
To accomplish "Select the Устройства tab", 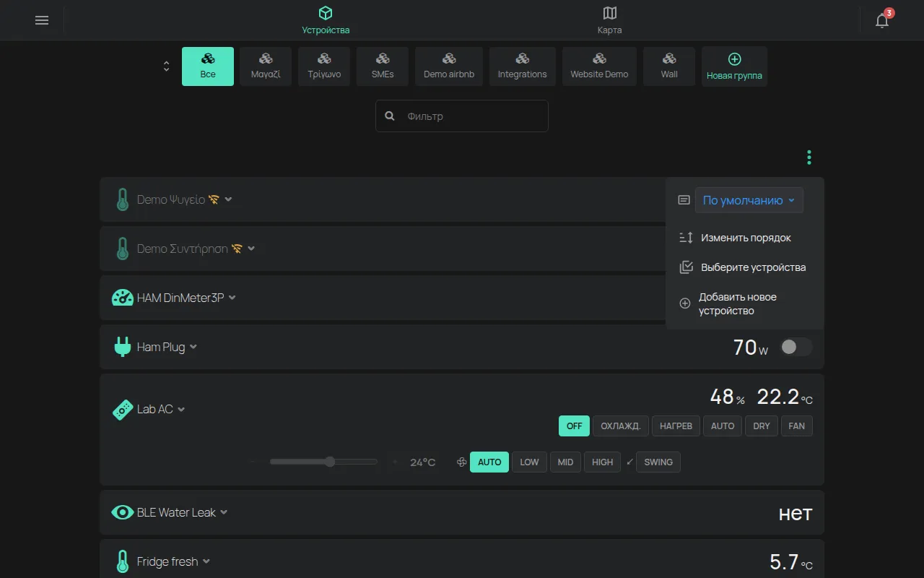I will pyautogui.click(x=326, y=20).
